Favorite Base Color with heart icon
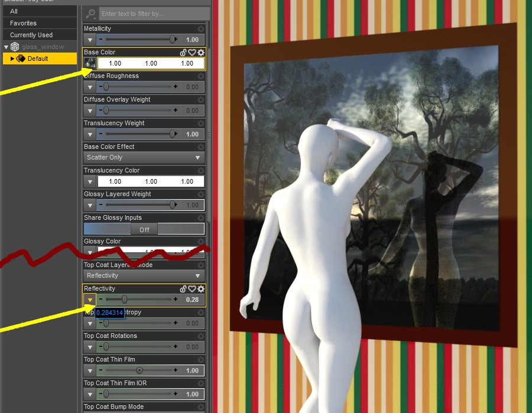The height and width of the screenshot is (413, 532). 192,52
